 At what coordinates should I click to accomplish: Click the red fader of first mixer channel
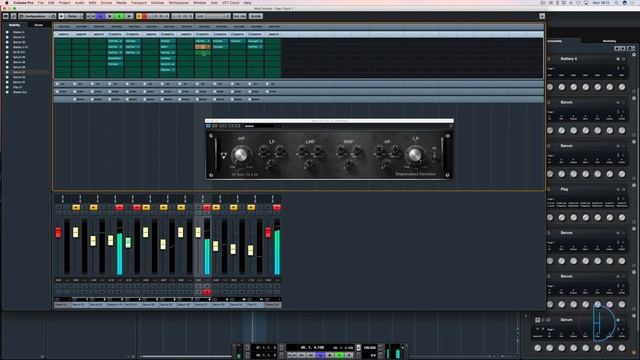pyautogui.click(x=58, y=232)
